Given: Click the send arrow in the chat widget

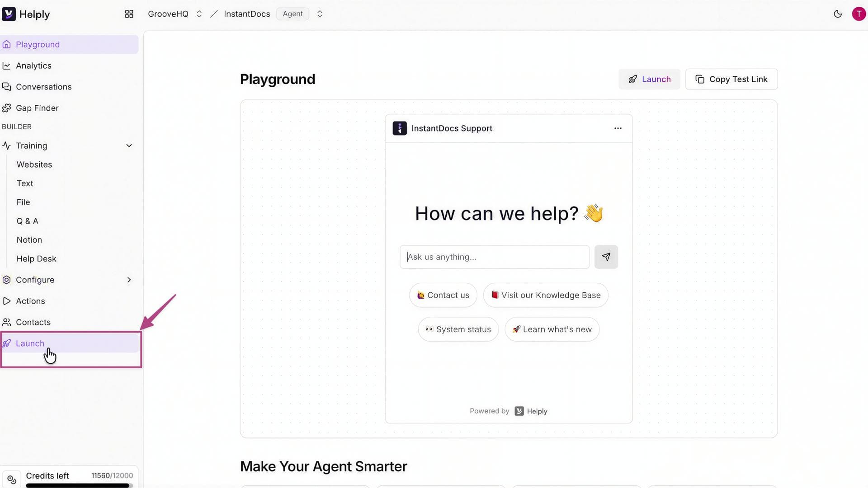Looking at the screenshot, I should (606, 257).
